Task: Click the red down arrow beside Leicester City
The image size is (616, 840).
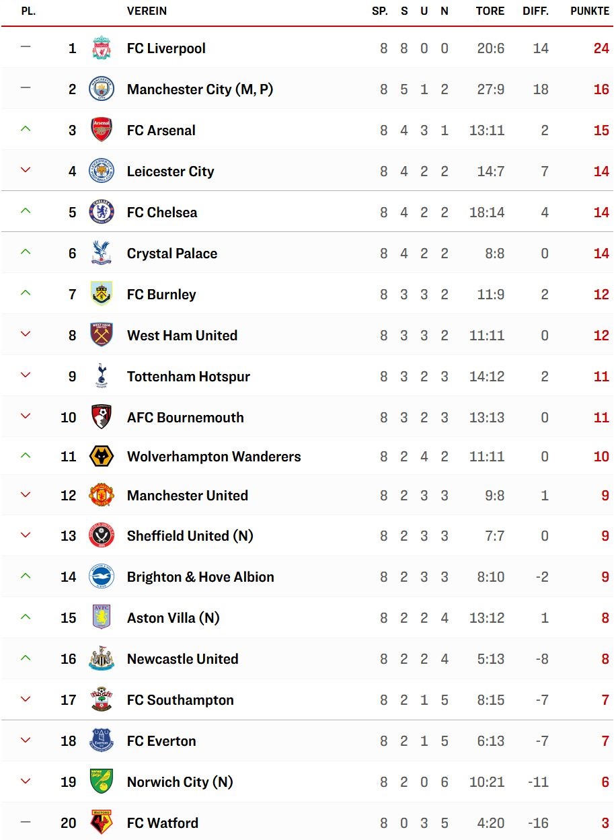Action: [26, 170]
